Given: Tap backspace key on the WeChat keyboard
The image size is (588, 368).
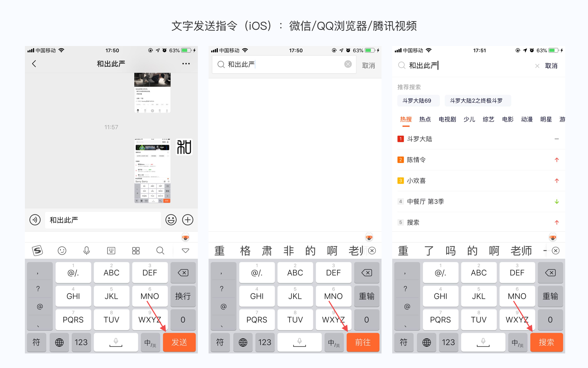Looking at the screenshot, I should [183, 273].
